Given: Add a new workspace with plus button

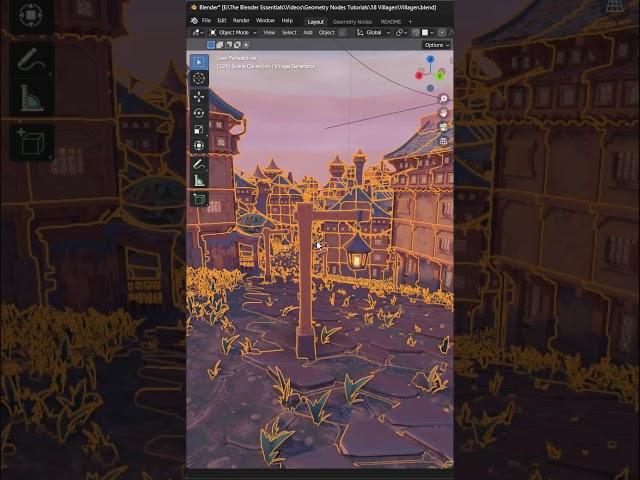Looking at the screenshot, I should 410,22.
